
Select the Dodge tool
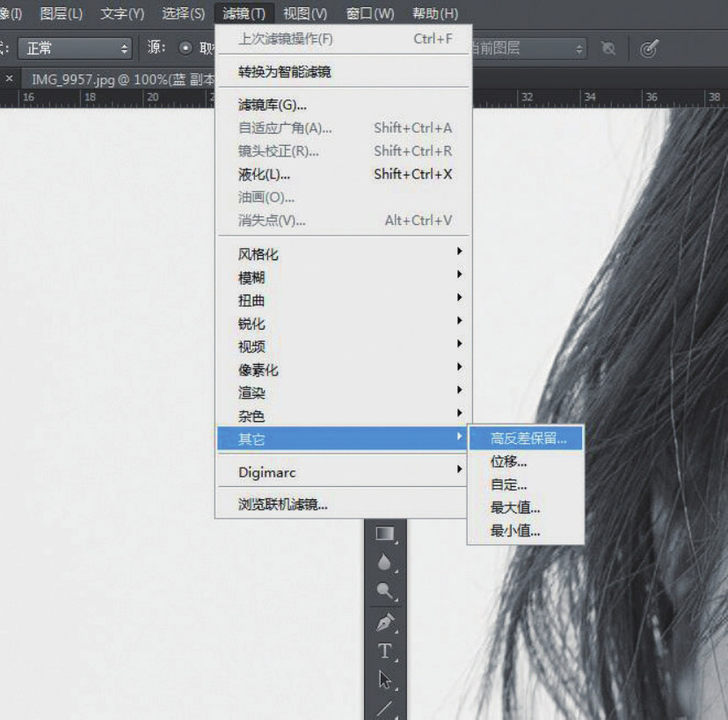click(385, 592)
